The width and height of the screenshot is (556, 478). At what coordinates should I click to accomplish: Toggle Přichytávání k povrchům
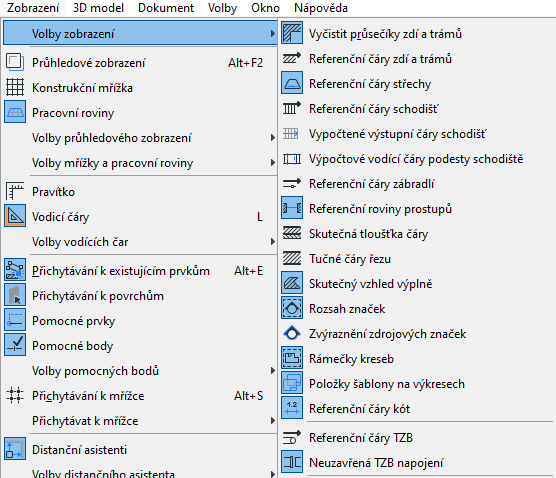coord(140,296)
